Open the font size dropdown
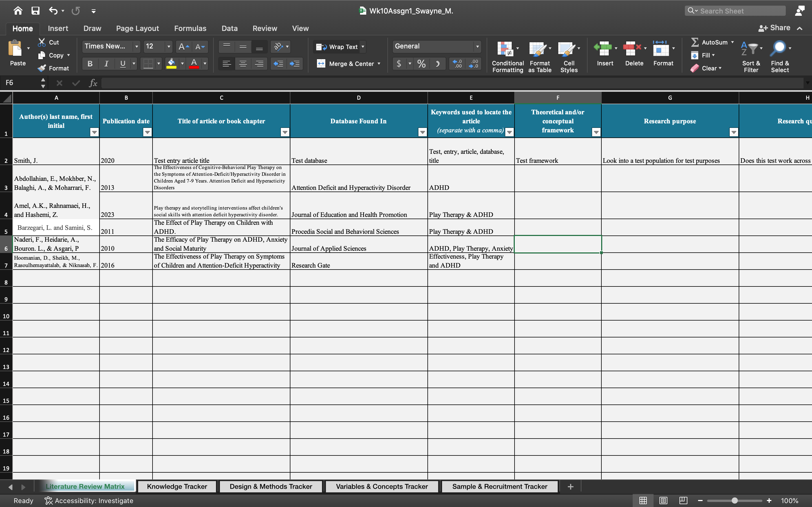812x507 pixels. click(x=169, y=46)
